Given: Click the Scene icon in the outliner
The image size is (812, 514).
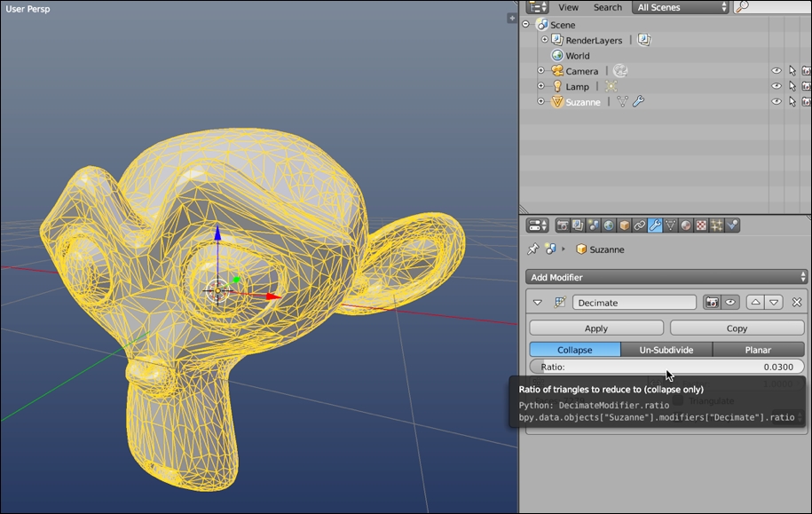Looking at the screenshot, I should (542, 24).
